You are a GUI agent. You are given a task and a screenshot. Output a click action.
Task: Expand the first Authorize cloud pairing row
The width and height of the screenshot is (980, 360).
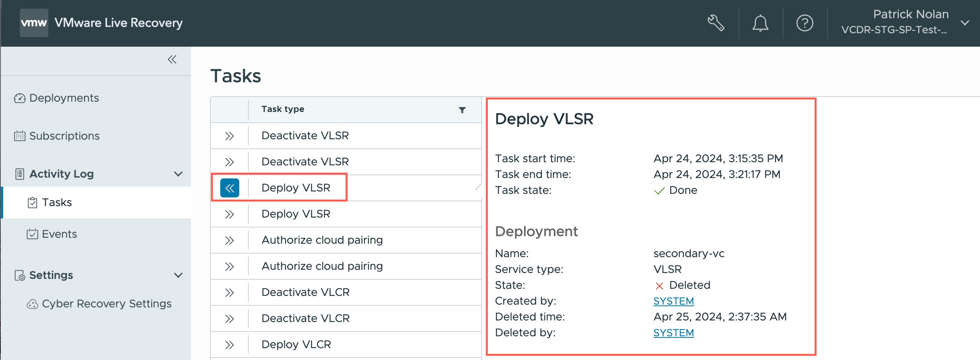(x=229, y=241)
